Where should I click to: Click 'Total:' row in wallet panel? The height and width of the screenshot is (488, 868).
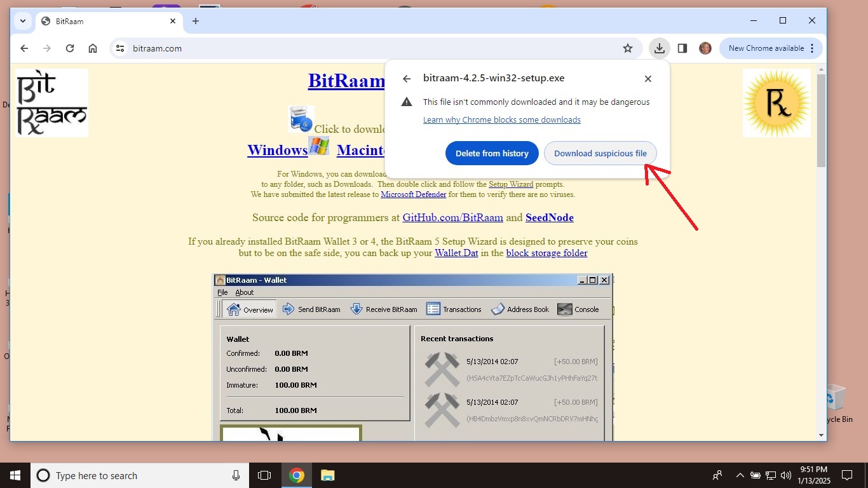point(272,410)
